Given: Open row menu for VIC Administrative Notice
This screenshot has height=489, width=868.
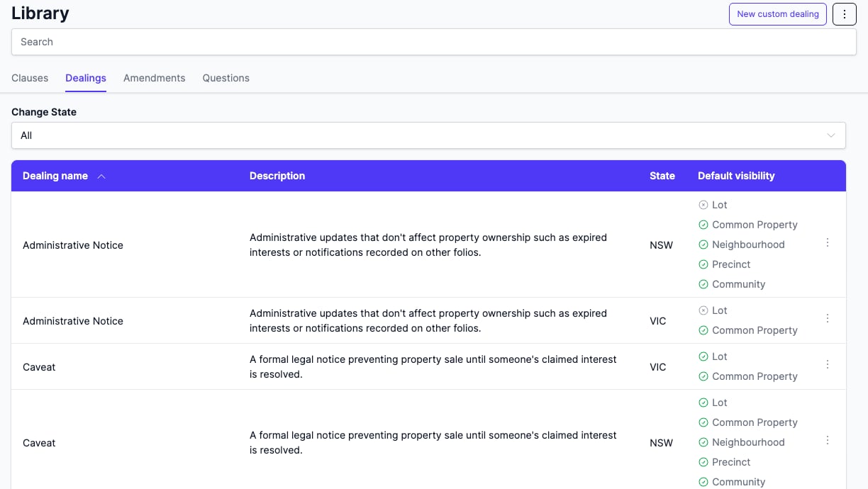Looking at the screenshot, I should pyautogui.click(x=828, y=318).
